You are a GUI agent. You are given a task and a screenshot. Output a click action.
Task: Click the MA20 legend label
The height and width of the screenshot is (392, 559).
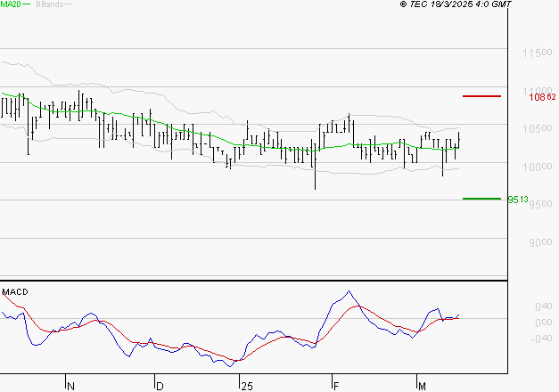coord(11,5)
